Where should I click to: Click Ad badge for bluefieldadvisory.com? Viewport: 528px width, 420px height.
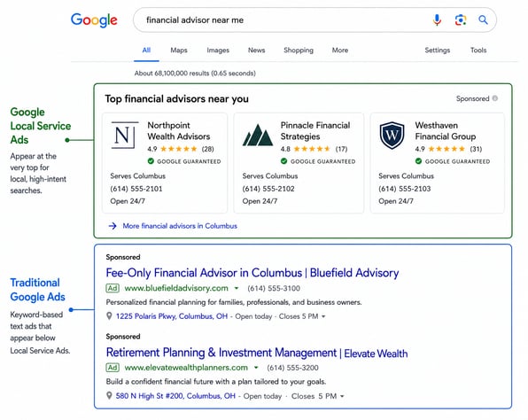(x=113, y=288)
